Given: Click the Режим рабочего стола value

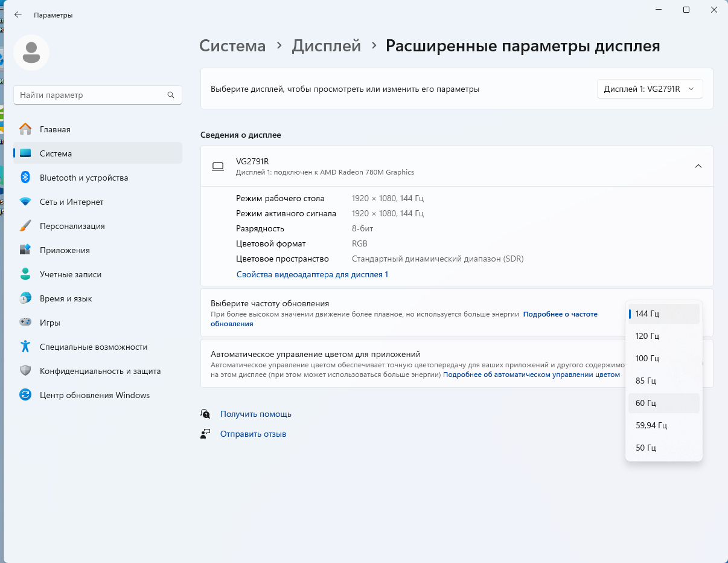Looking at the screenshot, I should point(388,198).
